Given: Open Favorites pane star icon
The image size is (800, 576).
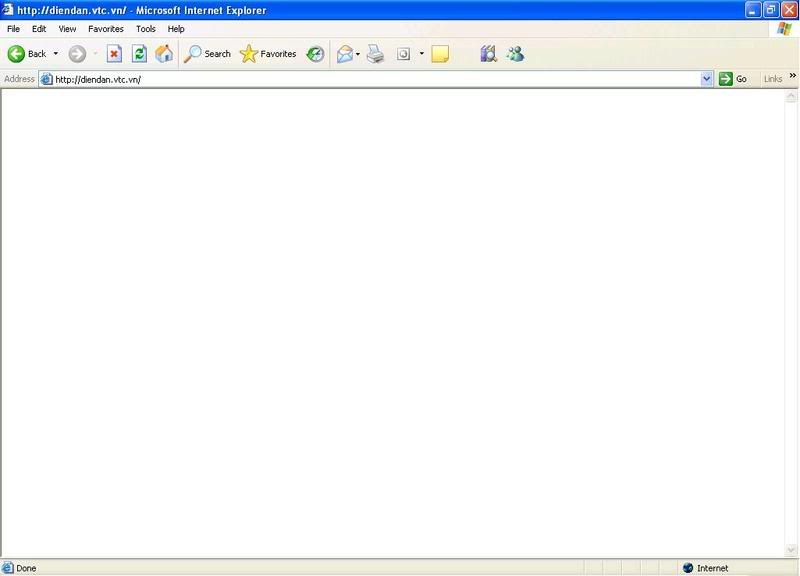Looking at the screenshot, I should tap(249, 54).
